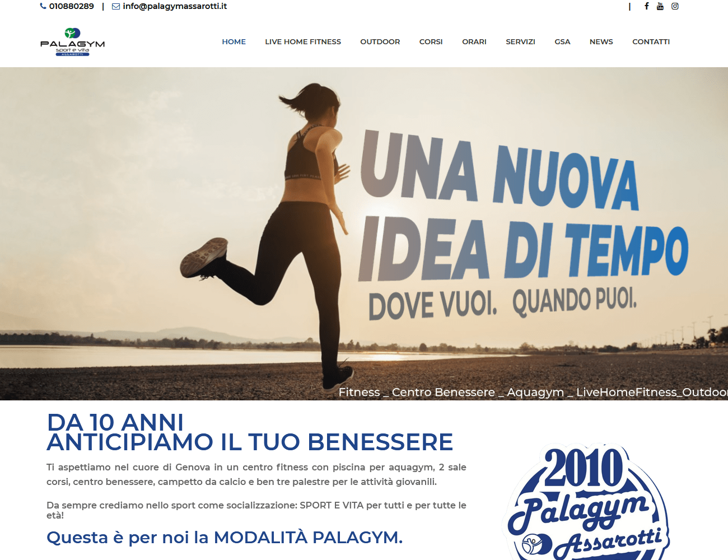Click the Palagym logo in header

click(72, 42)
